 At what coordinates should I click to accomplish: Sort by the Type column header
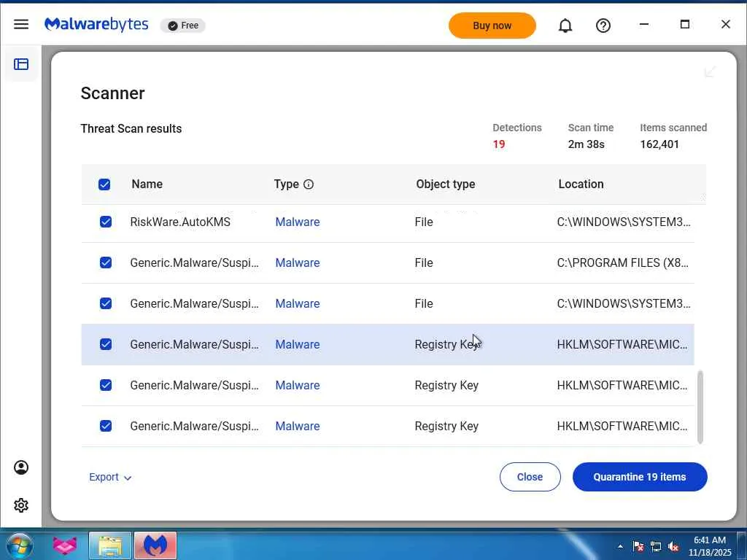tap(286, 184)
